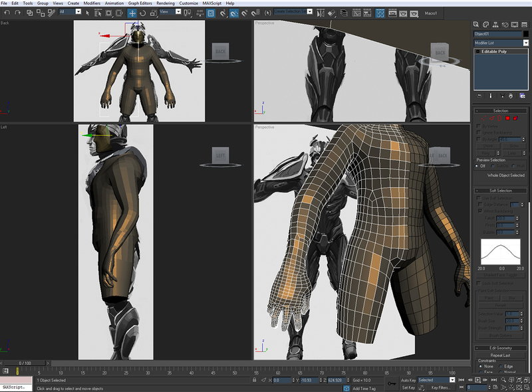Switch to Polygon sub-object selection mode
This screenshot has width=532, height=392.
pyautogui.click(x=507, y=118)
